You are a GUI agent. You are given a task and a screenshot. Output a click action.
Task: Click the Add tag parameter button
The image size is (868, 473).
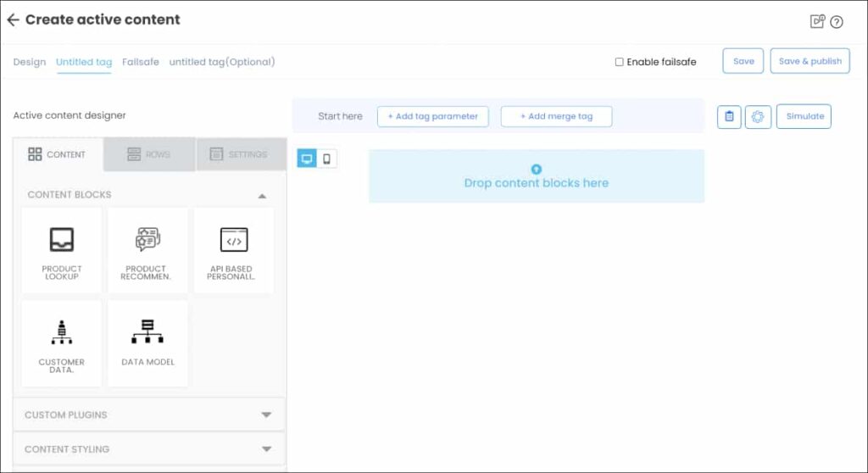432,116
